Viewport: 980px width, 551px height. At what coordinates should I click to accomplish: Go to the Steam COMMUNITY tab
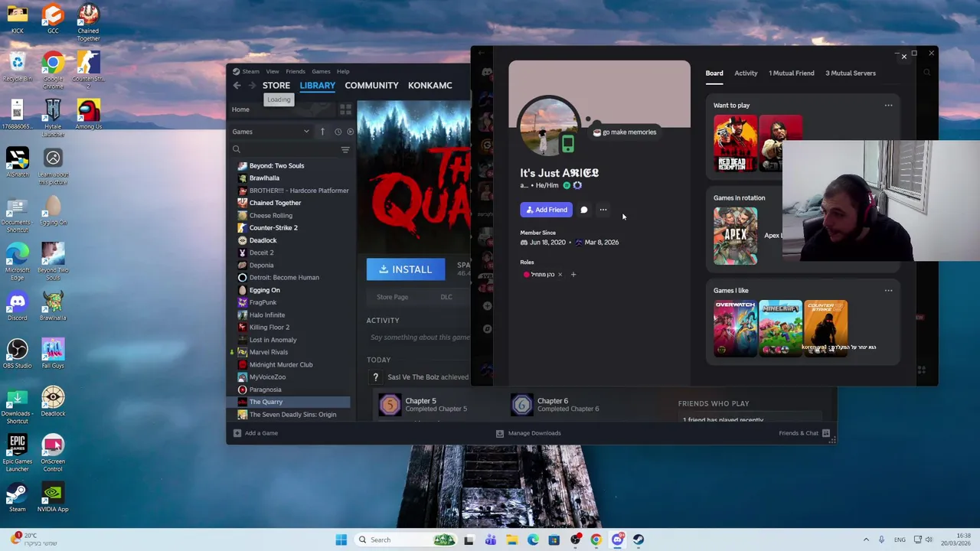[x=371, y=85]
